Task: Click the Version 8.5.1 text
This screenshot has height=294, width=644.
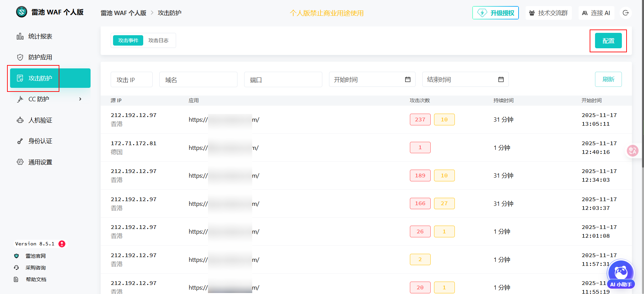Action: click(35, 244)
